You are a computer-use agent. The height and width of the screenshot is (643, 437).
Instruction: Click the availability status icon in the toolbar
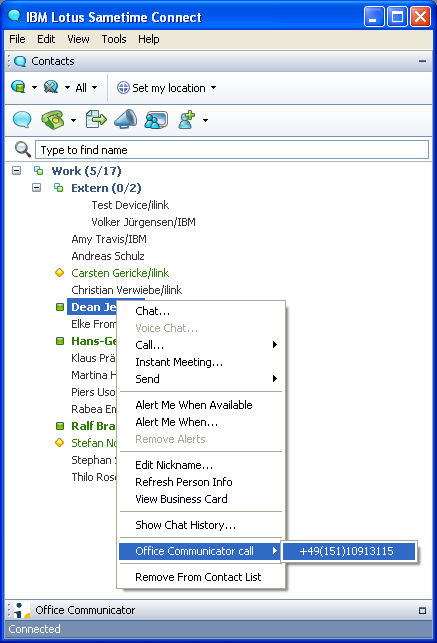pyautogui.click(x=18, y=87)
